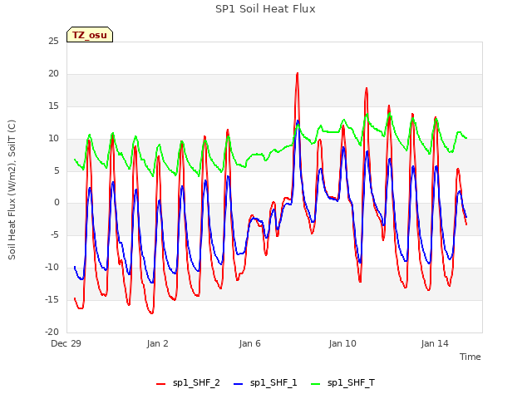The height and width of the screenshot is (399, 532).
Task: Click the chart title SP1 Soil Heat Flux
Action: click(265, 9)
